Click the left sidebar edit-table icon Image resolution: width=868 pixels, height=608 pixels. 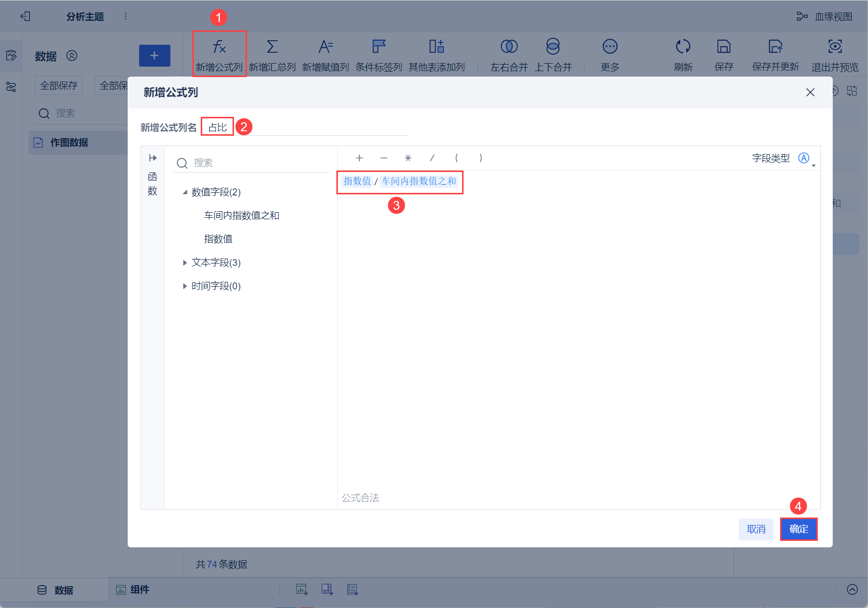[11, 55]
